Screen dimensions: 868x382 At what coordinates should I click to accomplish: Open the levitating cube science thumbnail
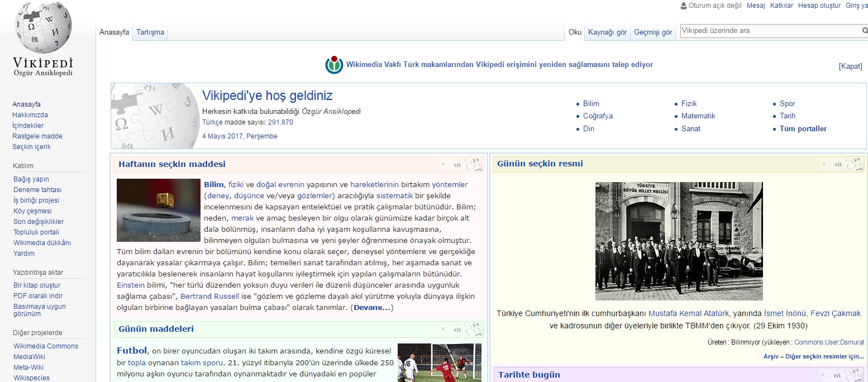[x=158, y=210]
